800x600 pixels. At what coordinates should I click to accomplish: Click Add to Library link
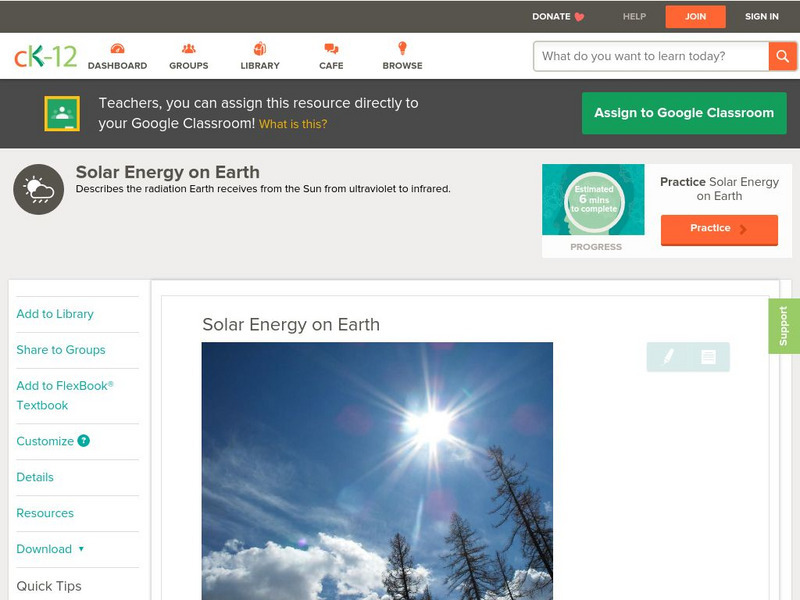click(x=55, y=314)
